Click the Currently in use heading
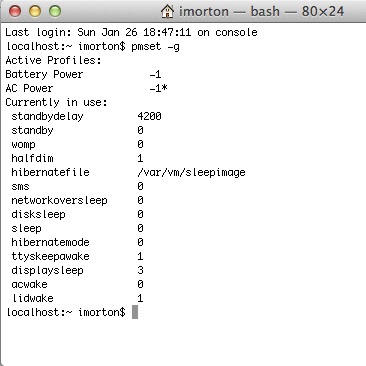This screenshot has height=366, width=366. pos(56,102)
